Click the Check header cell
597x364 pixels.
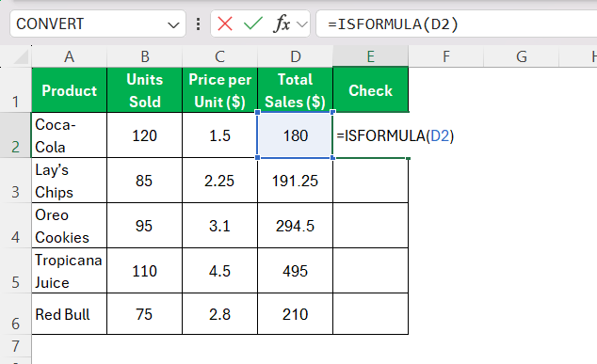[371, 90]
